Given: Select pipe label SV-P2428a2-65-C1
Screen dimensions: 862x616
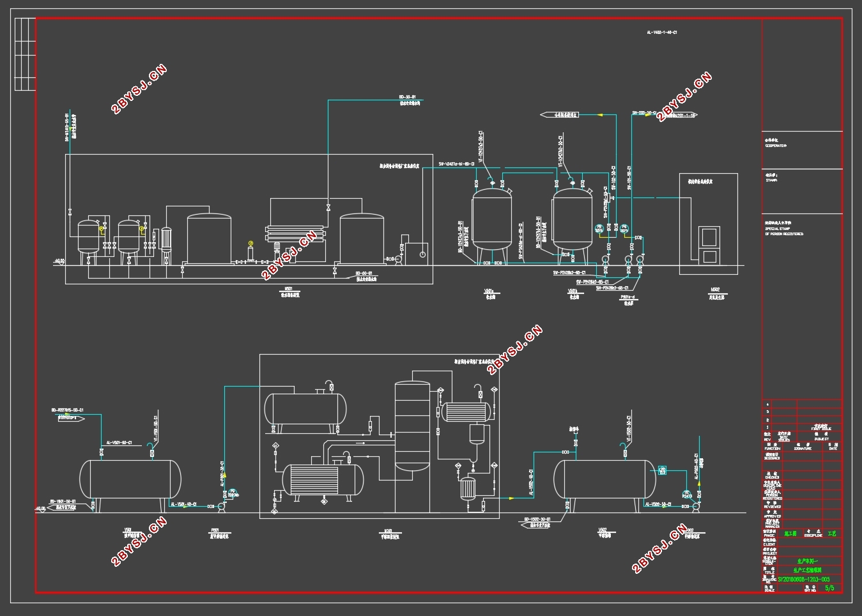Looking at the screenshot, I should pos(569,273).
